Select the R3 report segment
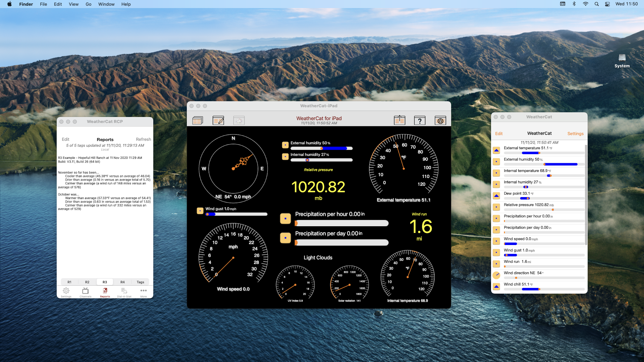Image resolution: width=644 pixels, height=362 pixels. pos(105,282)
